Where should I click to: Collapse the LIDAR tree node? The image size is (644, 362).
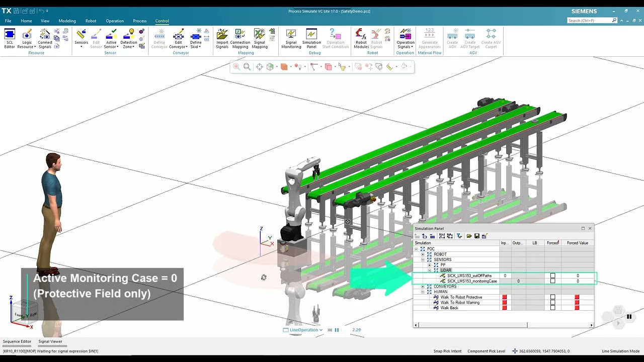429,270
